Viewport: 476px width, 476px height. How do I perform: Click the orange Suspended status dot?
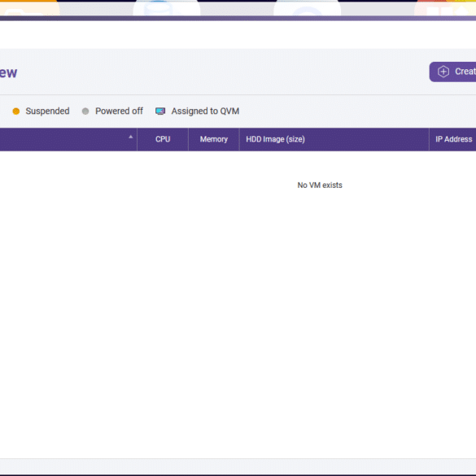pyautogui.click(x=16, y=111)
